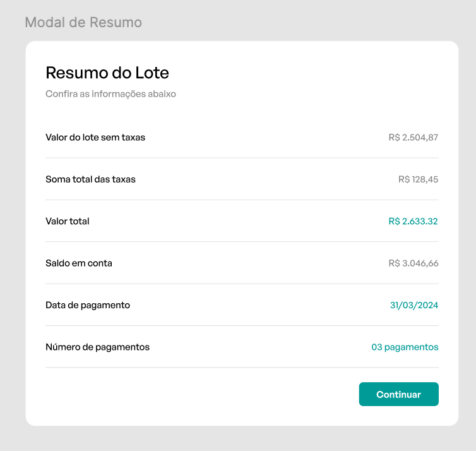Select the R$ 2.633.32 total value
Image resolution: width=476 pixels, height=451 pixels.
tap(413, 221)
